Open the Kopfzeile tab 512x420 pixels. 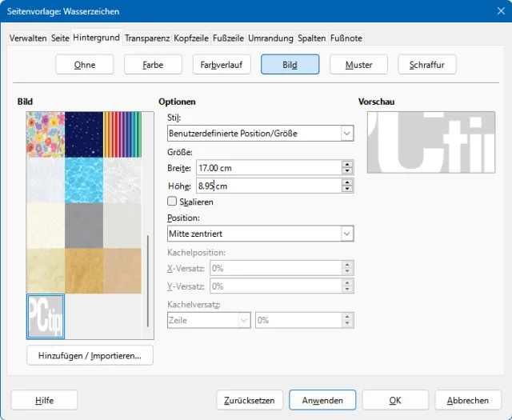click(x=192, y=38)
